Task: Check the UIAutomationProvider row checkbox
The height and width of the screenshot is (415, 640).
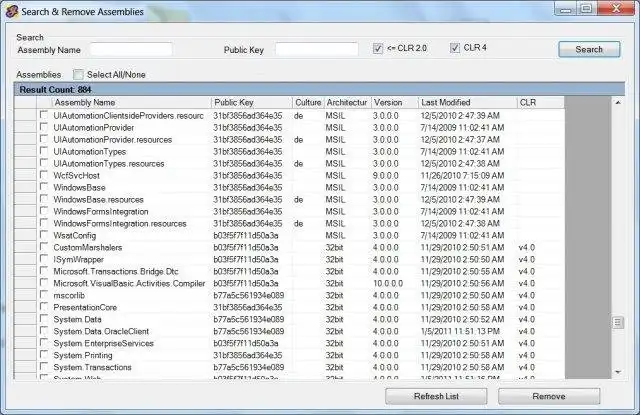Action: [x=44, y=127]
